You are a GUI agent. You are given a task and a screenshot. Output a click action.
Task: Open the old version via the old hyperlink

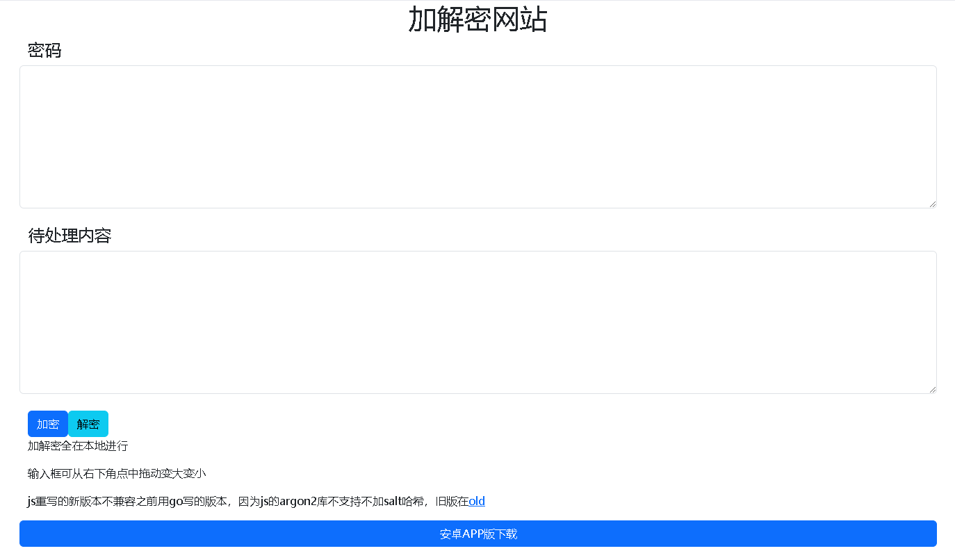coord(477,501)
